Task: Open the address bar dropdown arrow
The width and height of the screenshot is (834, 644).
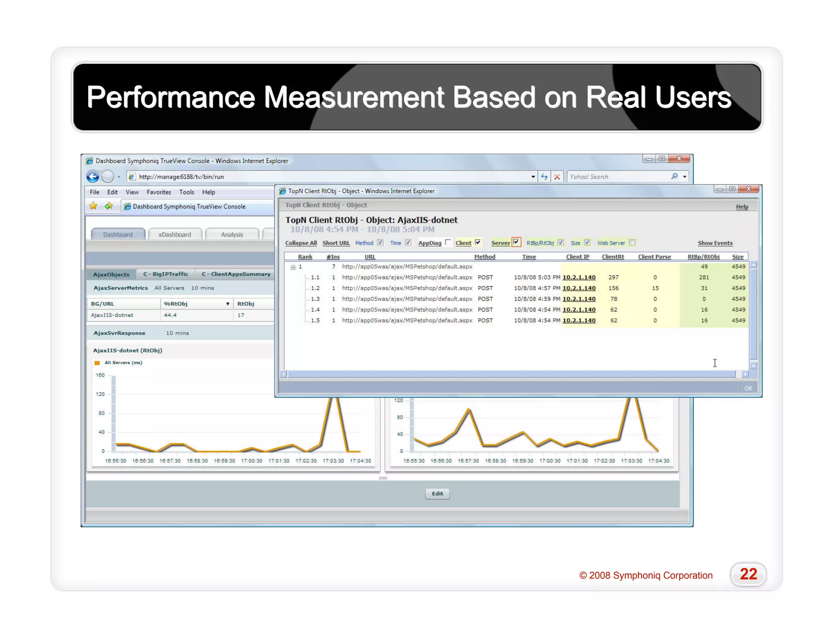Action: [533, 177]
